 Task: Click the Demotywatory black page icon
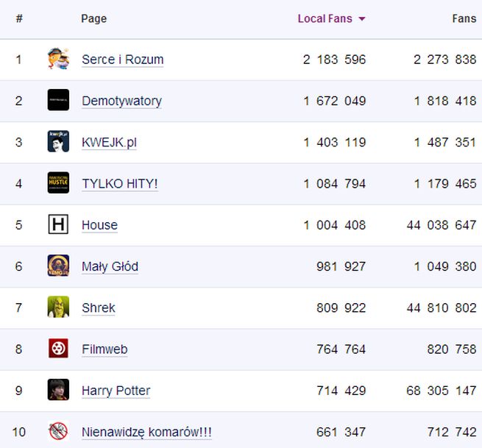(x=58, y=100)
